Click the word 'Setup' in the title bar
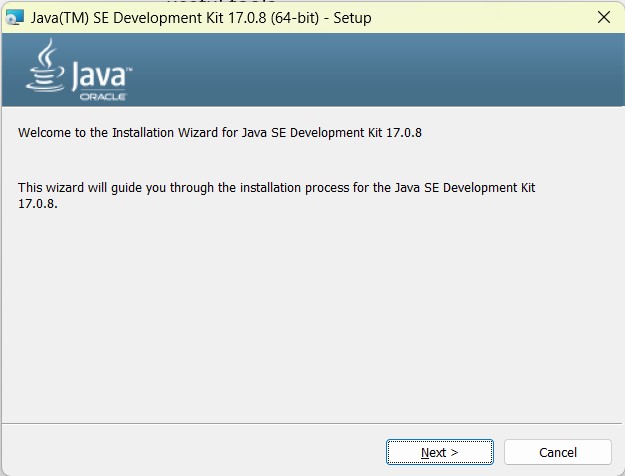Viewport: 625px width, 476px height. (352, 18)
